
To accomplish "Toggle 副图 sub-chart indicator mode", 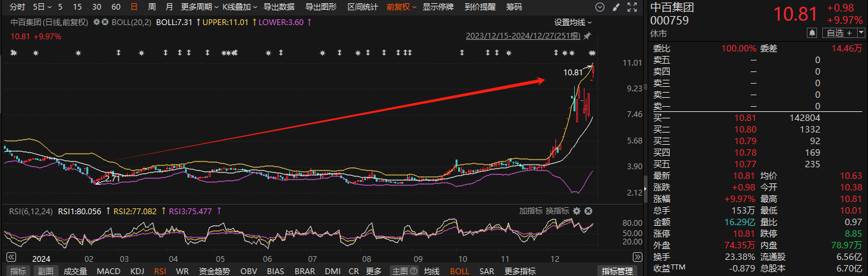I will click(43, 271).
